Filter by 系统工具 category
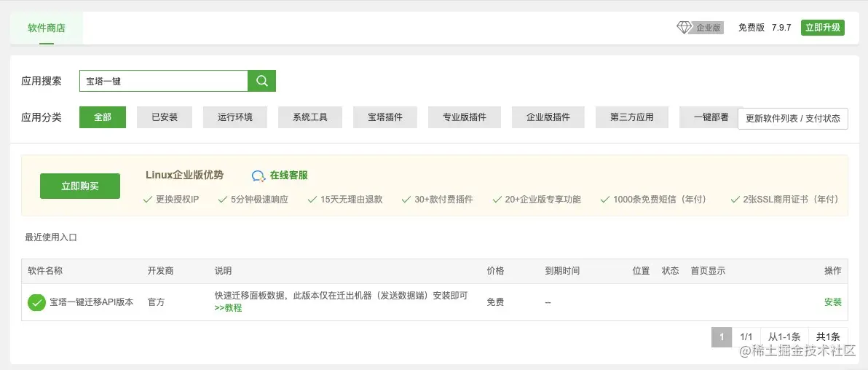This screenshot has width=868, height=370. click(x=310, y=117)
